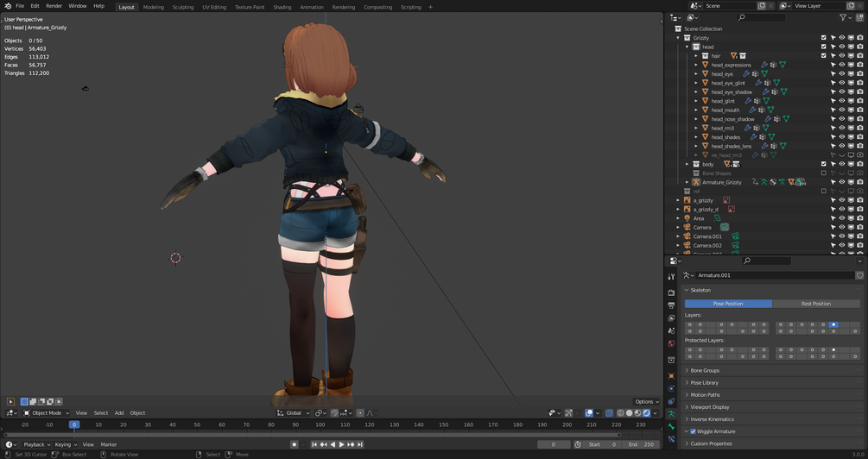
Task: Click the current frame marker at 0
Action: [x=74, y=424]
